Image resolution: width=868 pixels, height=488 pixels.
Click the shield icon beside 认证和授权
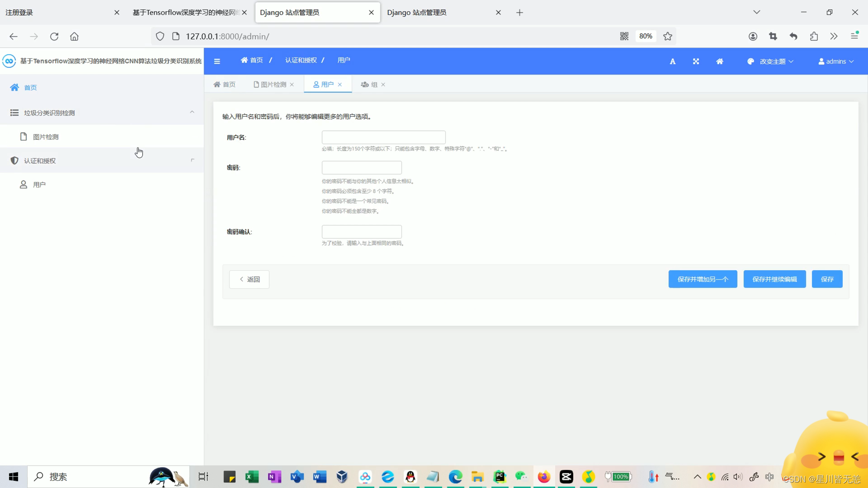coord(14,161)
